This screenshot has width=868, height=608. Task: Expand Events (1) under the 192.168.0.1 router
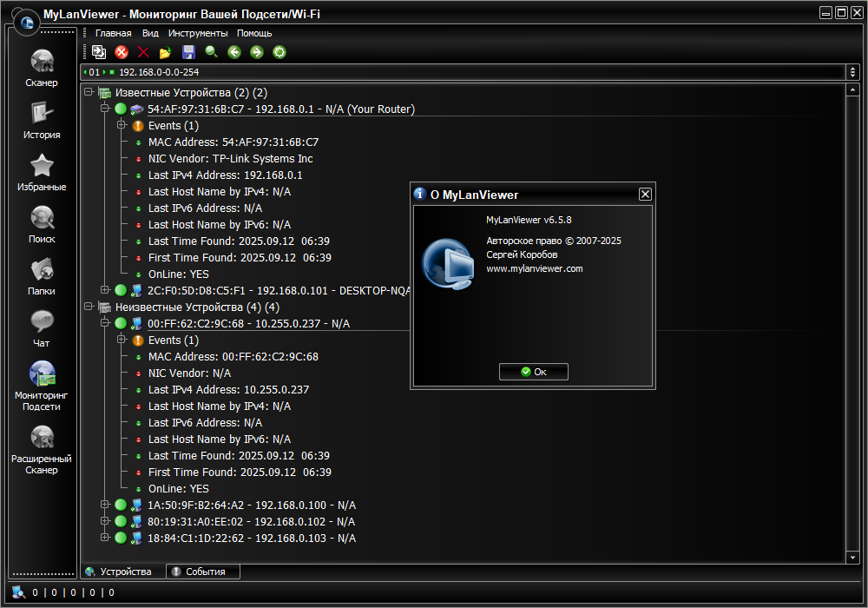coord(122,125)
